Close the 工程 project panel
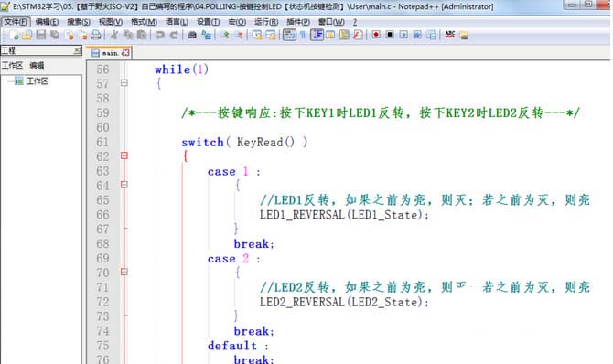This screenshot has width=613, height=364. (77, 50)
